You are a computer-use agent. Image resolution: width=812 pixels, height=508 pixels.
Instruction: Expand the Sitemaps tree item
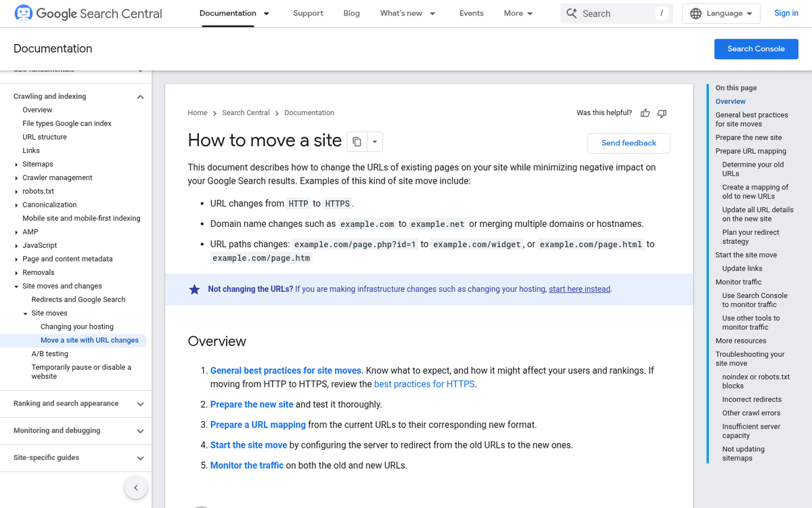[x=17, y=165]
